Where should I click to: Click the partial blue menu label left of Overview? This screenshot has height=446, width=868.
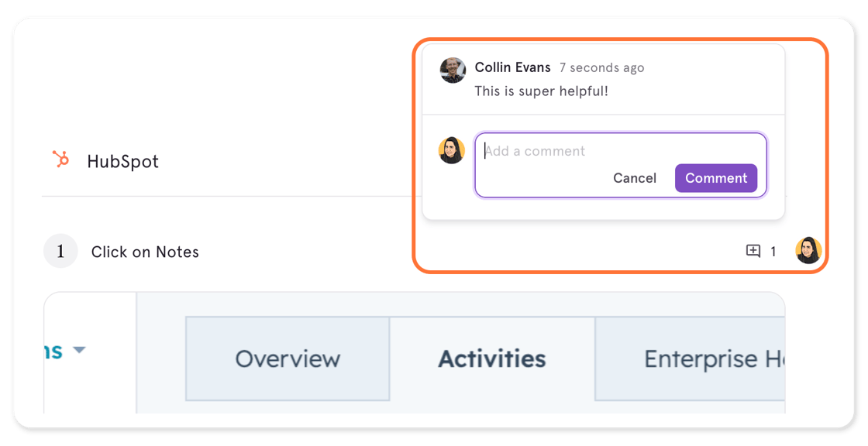[x=53, y=352]
